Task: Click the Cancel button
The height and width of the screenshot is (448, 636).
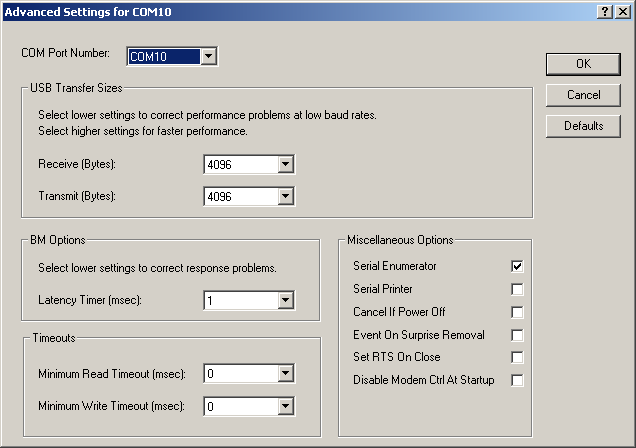Action: [x=583, y=95]
